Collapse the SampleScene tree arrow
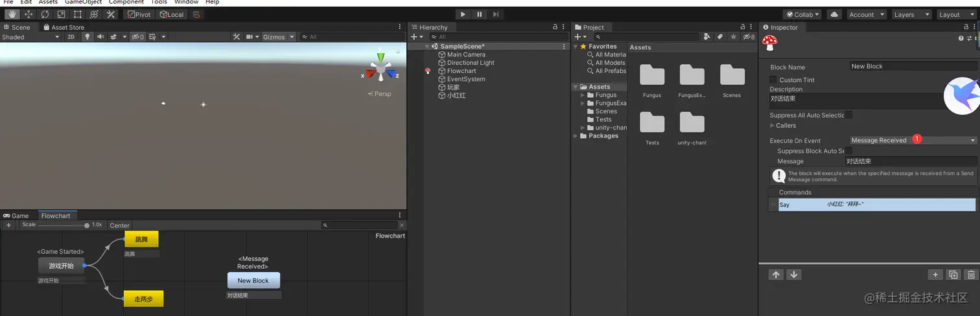980x316 pixels. [x=427, y=47]
